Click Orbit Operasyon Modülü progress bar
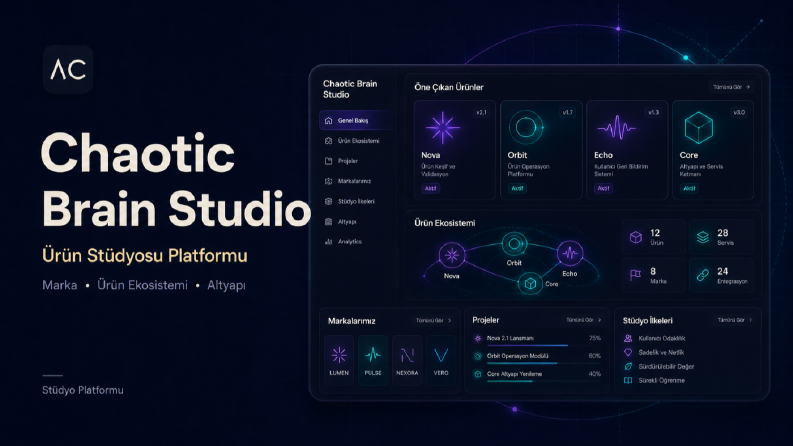 point(544,363)
